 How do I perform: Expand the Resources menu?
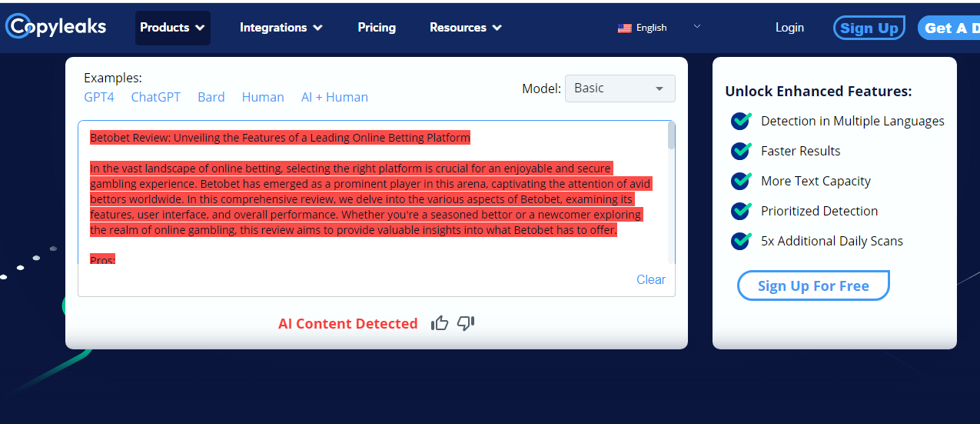(466, 28)
